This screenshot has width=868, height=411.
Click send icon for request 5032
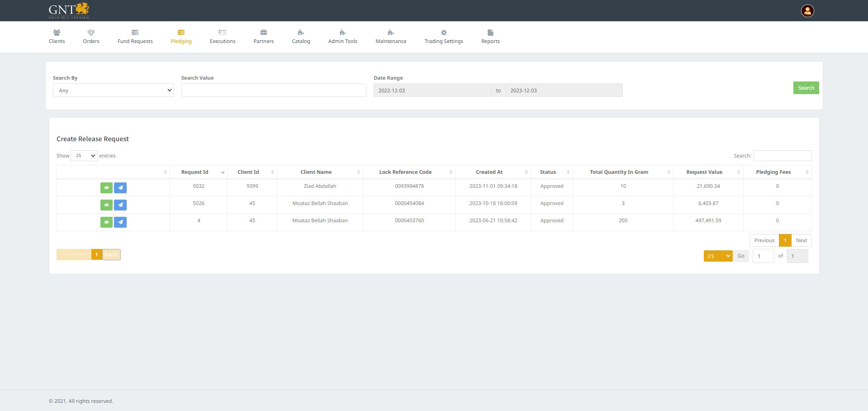[x=120, y=188]
